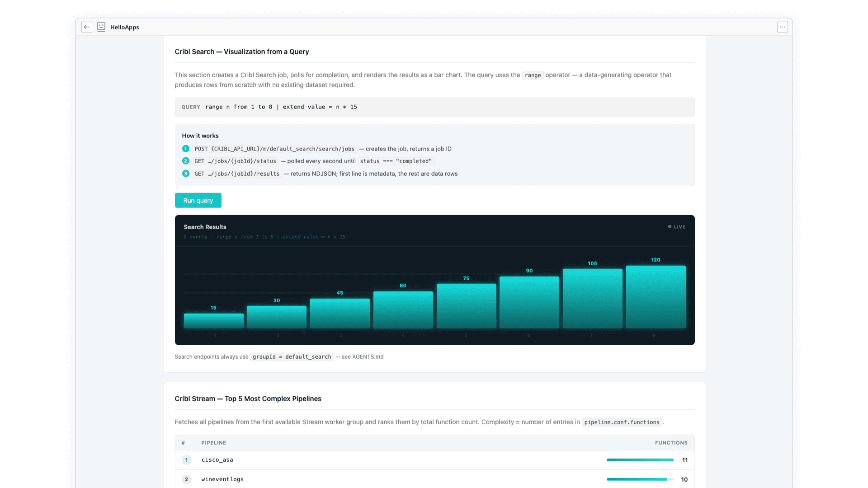Click the Cribl Stream Top 5 heading

248,399
